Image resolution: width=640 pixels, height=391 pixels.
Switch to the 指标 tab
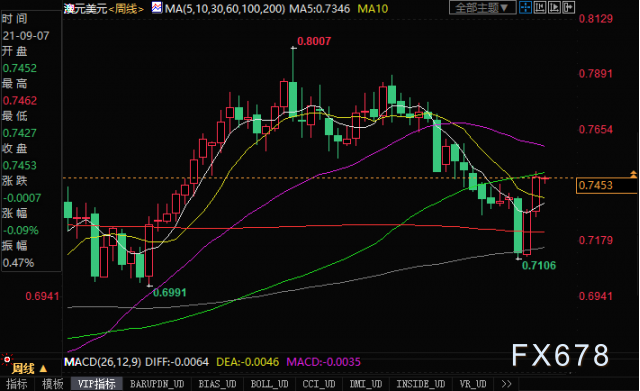(17, 384)
